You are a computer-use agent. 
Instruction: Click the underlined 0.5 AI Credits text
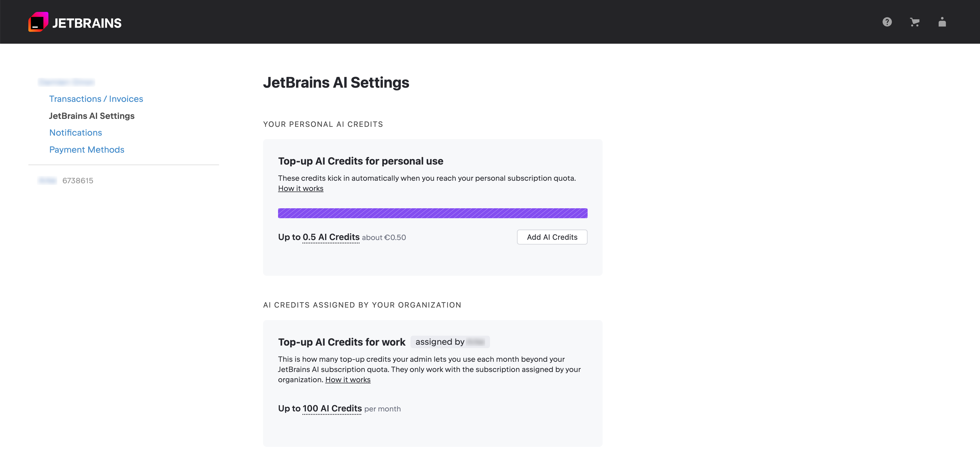331,237
